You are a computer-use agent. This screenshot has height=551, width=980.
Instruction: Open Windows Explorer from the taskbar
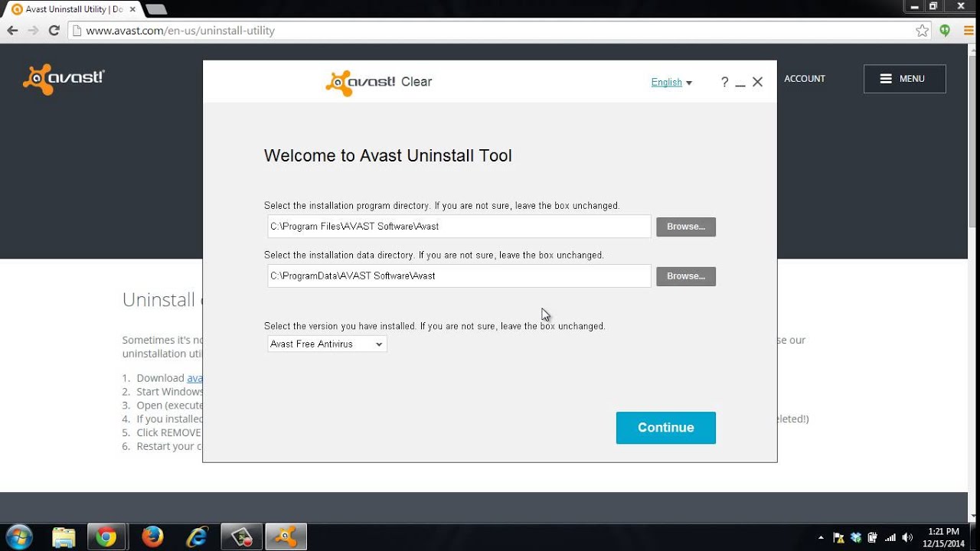[x=64, y=537]
